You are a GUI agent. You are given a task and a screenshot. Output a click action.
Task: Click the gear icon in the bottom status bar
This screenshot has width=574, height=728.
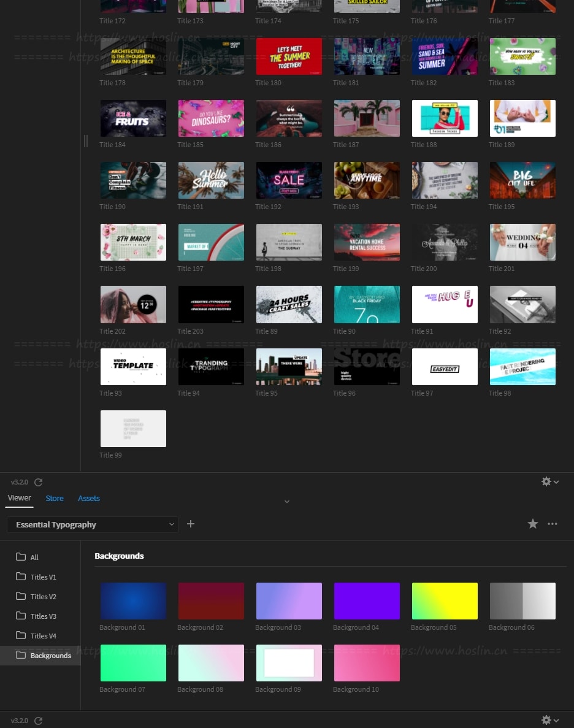(549, 721)
